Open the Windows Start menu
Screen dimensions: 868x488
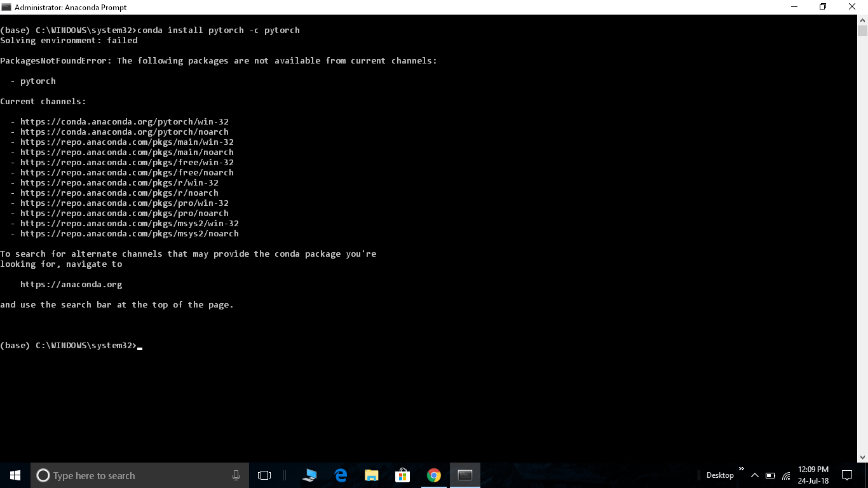(x=15, y=475)
